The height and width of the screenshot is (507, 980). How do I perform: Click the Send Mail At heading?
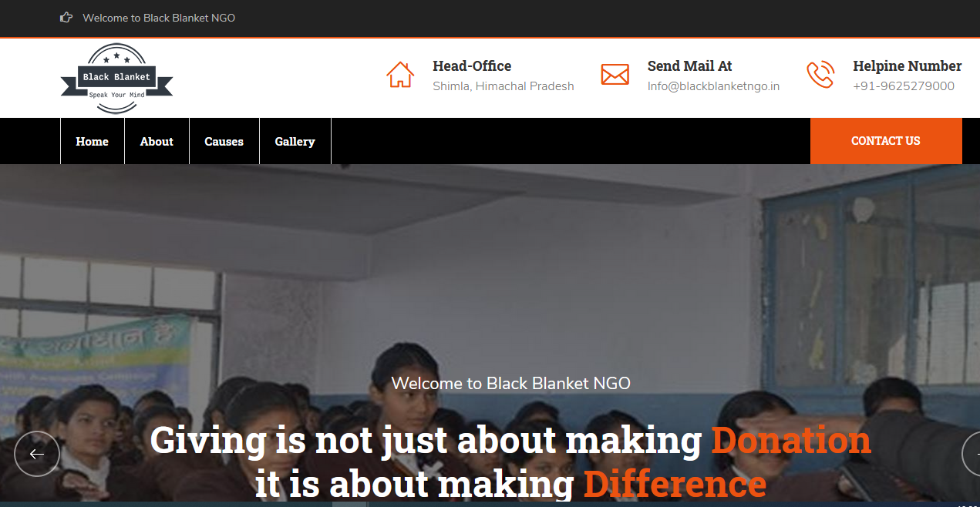coord(690,66)
